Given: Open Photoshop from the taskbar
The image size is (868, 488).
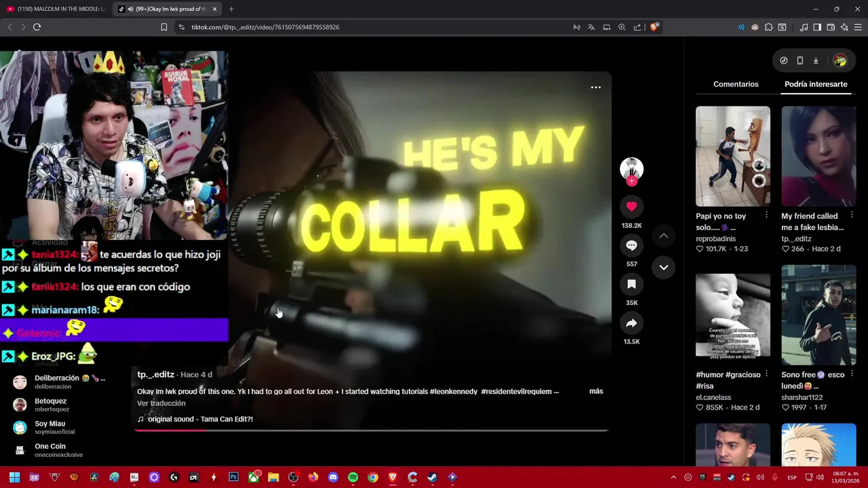Looking at the screenshot, I should 233,477.
